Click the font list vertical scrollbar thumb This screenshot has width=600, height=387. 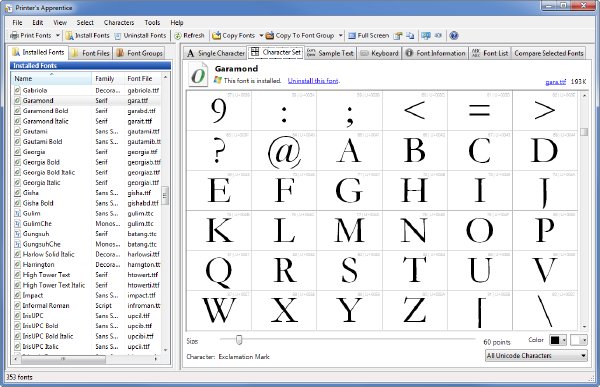[x=165, y=196]
